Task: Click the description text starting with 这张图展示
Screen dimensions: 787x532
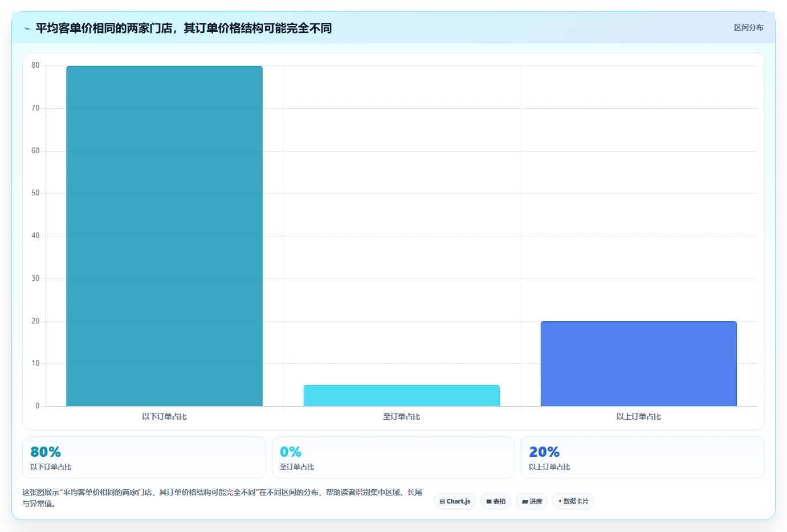Action: coord(222,498)
